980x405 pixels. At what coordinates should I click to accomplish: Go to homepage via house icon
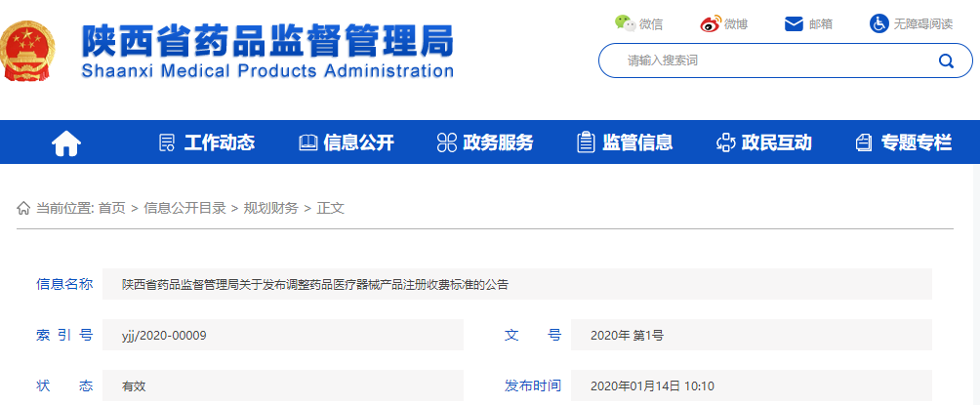[66, 143]
